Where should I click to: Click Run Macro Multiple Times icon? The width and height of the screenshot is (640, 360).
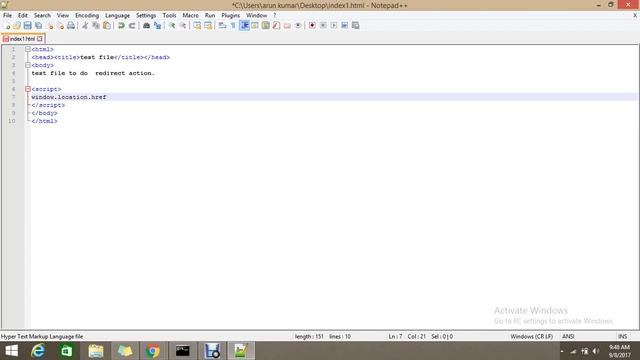click(x=344, y=26)
